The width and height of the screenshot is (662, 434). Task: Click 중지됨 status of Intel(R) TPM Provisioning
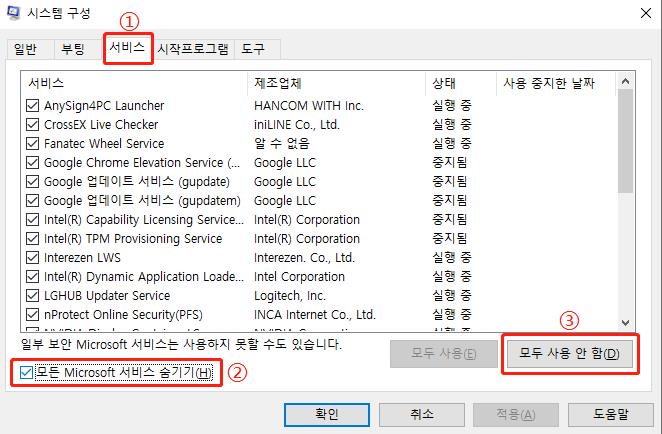coord(450,239)
